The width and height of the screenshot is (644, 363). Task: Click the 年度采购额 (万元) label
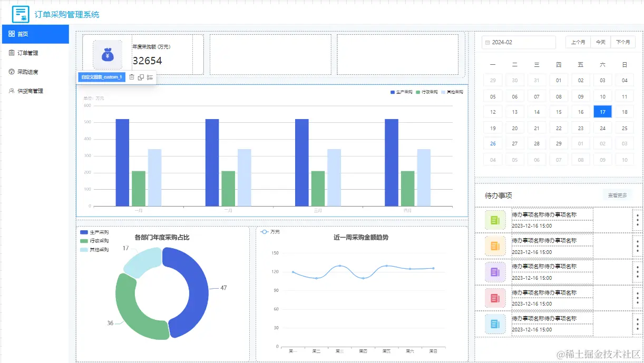(151, 47)
